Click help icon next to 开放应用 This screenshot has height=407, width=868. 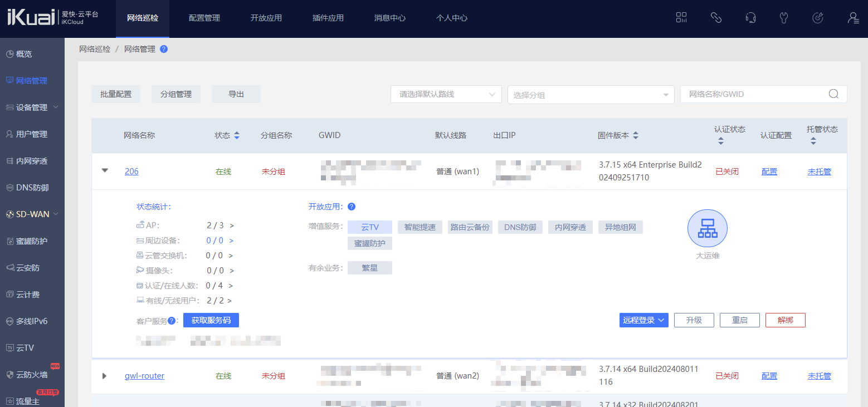coord(352,207)
